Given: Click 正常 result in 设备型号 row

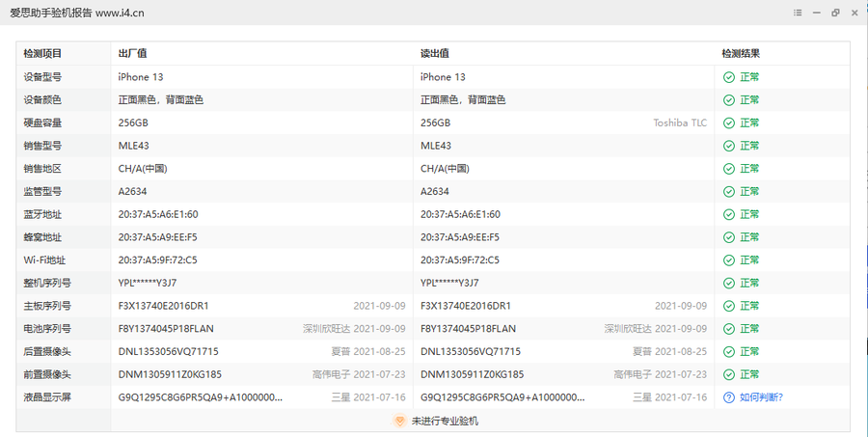Looking at the screenshot, I should (x=749, y=77).
